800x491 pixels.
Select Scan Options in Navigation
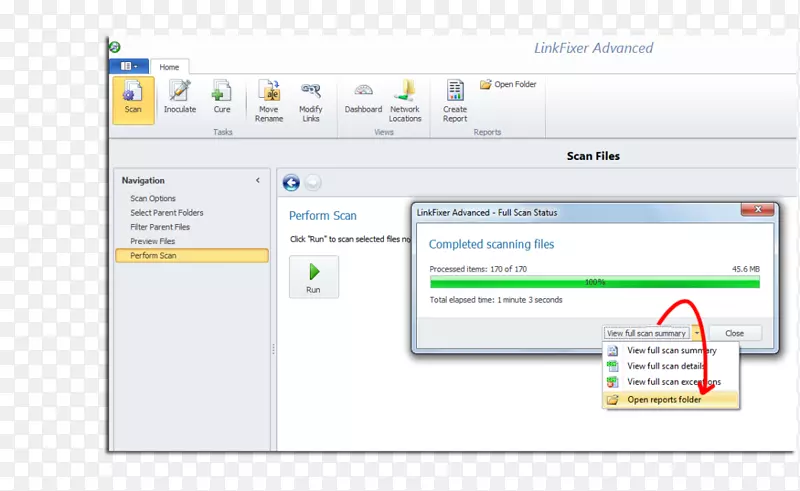[x=153, y=199]
